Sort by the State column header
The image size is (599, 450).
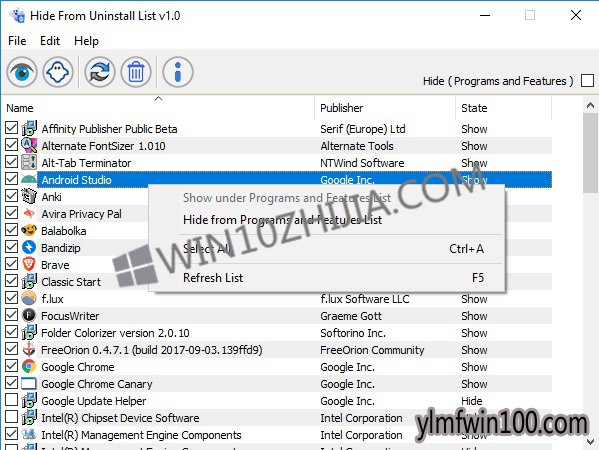click(x=503, y=108)
